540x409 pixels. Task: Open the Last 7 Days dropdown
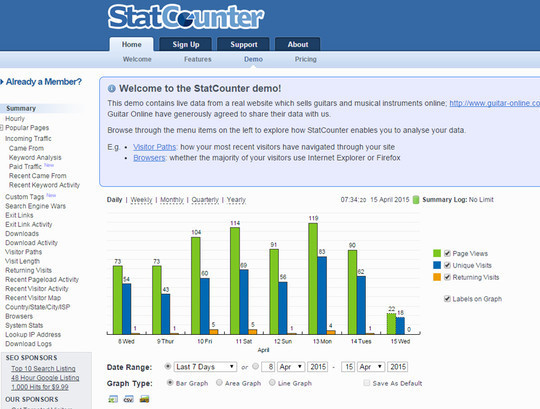click(x=205, y=367)
